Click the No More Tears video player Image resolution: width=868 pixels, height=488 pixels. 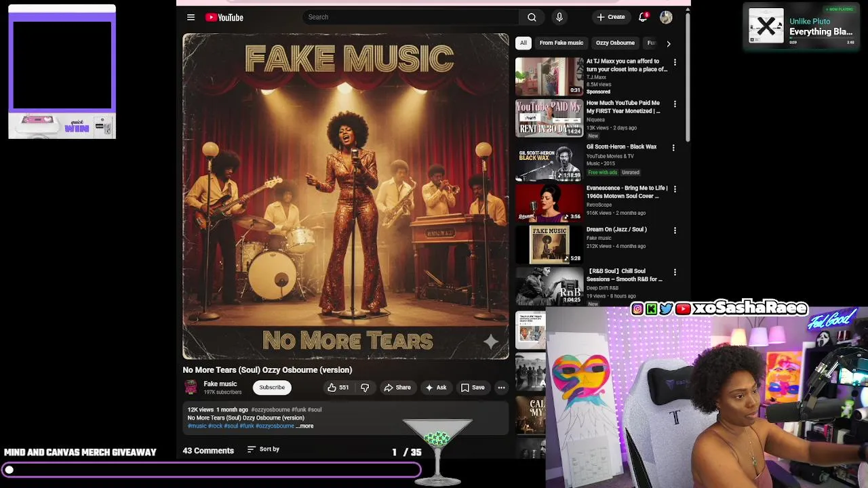pyautogui.click(x=345, y=196)
